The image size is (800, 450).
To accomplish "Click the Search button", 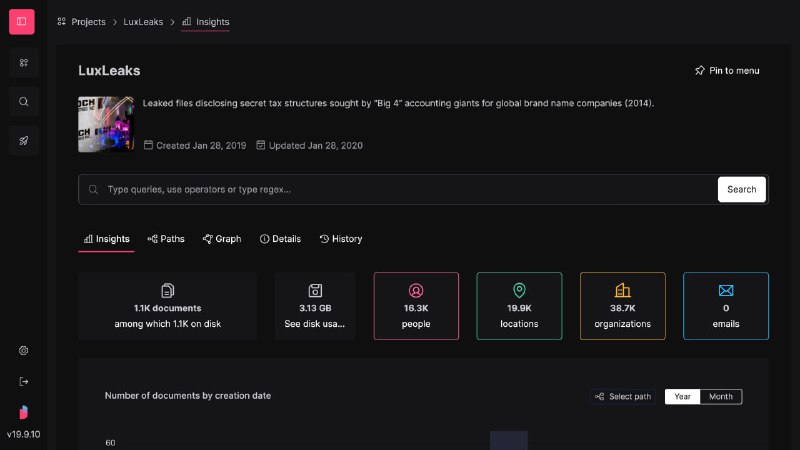I will point(741,189).
